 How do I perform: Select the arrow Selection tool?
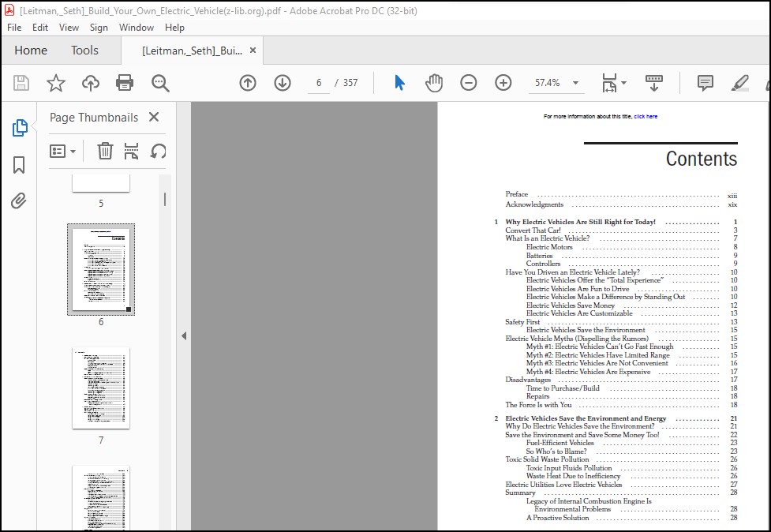(400, 83)
